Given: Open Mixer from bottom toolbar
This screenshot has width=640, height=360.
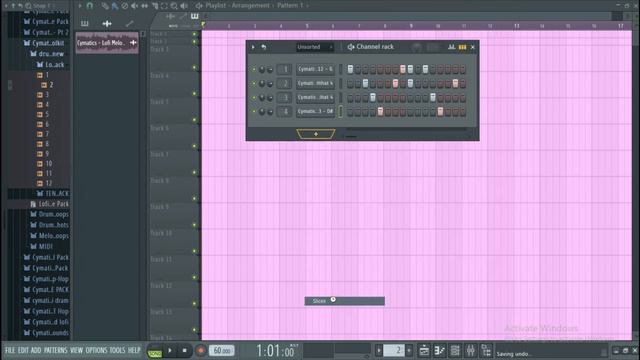Looking at the screenshot, I should 470,350.
